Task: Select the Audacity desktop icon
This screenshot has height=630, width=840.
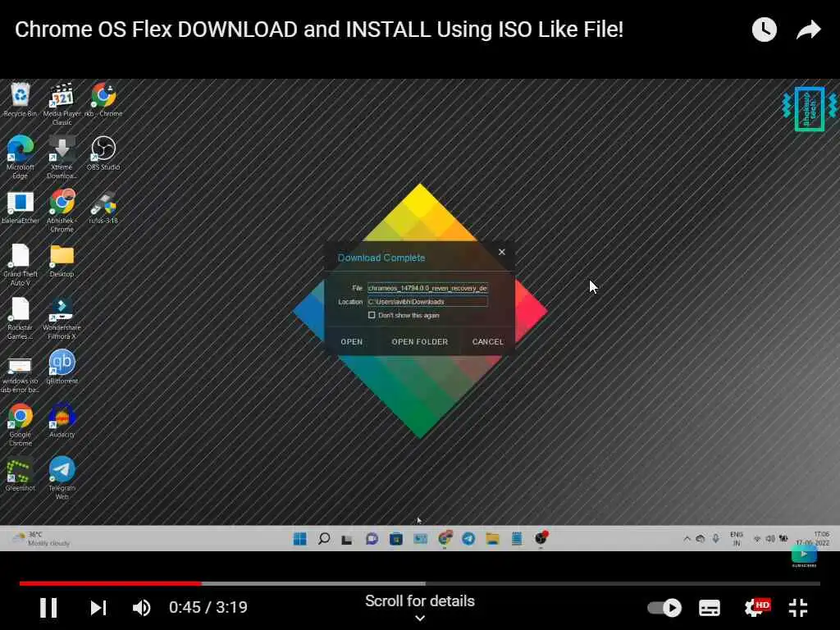Action: [x=62, y=421]
